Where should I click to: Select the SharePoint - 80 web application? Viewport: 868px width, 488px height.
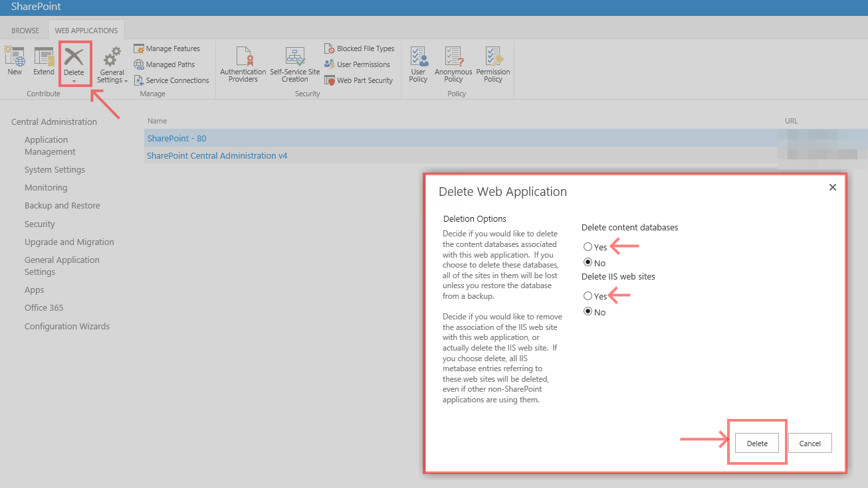point(177,138)
